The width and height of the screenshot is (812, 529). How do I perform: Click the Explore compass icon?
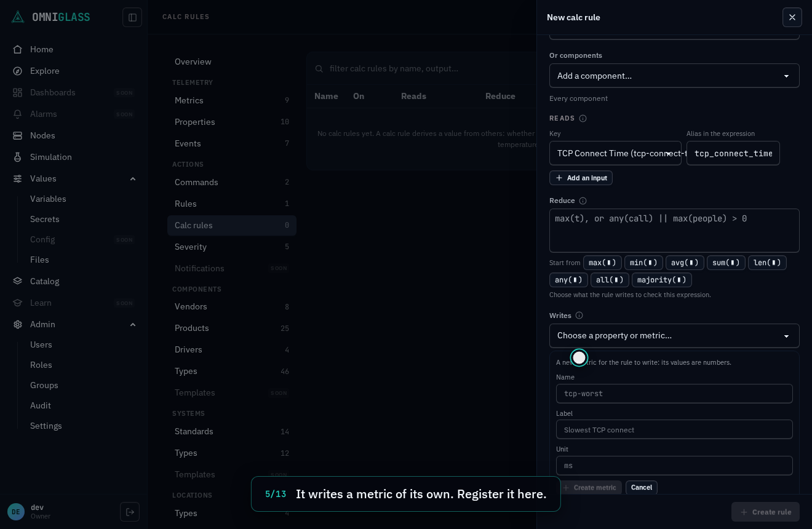(x=18, y=71)
